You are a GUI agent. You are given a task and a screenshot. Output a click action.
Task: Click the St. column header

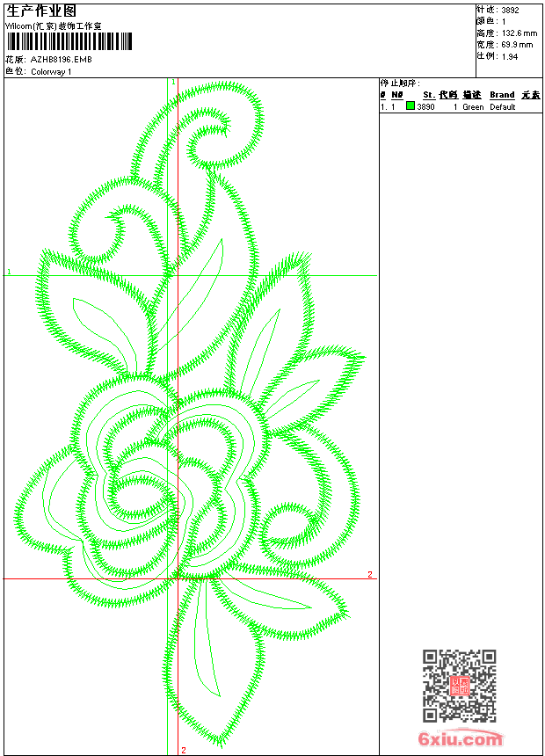coord(428,95)
